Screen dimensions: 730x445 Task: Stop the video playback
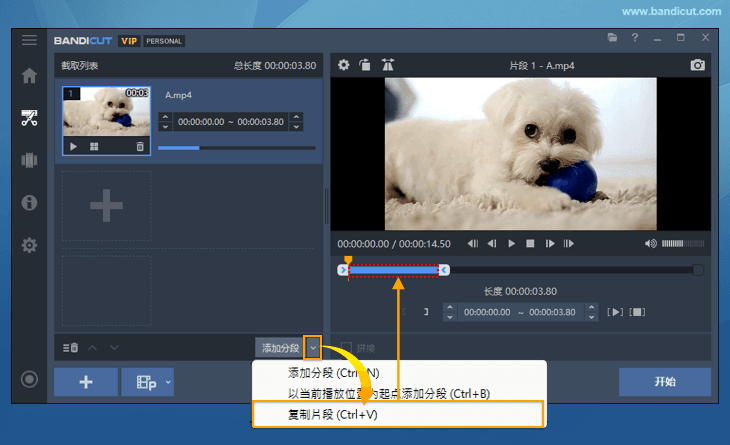pyautogui.click(x=530, y=243)
